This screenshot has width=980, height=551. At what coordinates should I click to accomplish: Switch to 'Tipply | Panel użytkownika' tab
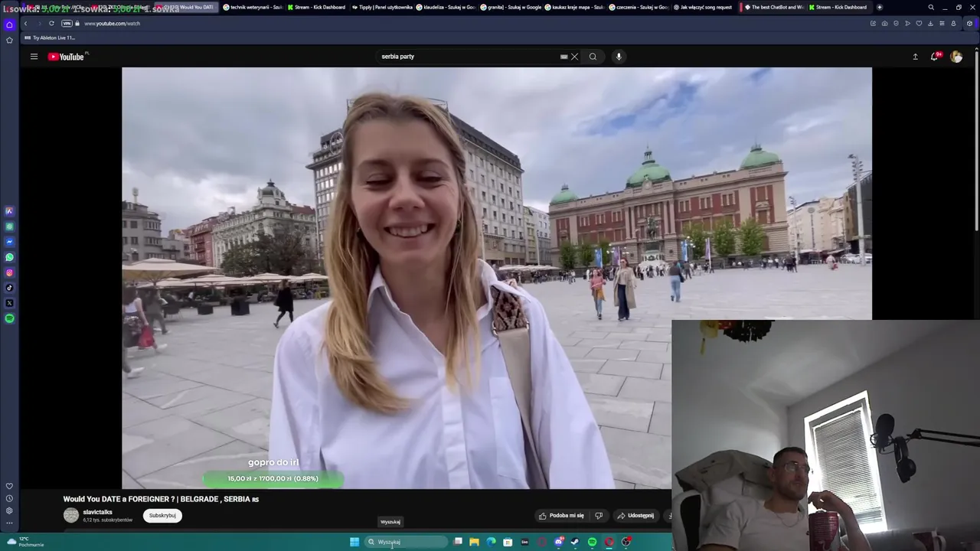point(381,7)
